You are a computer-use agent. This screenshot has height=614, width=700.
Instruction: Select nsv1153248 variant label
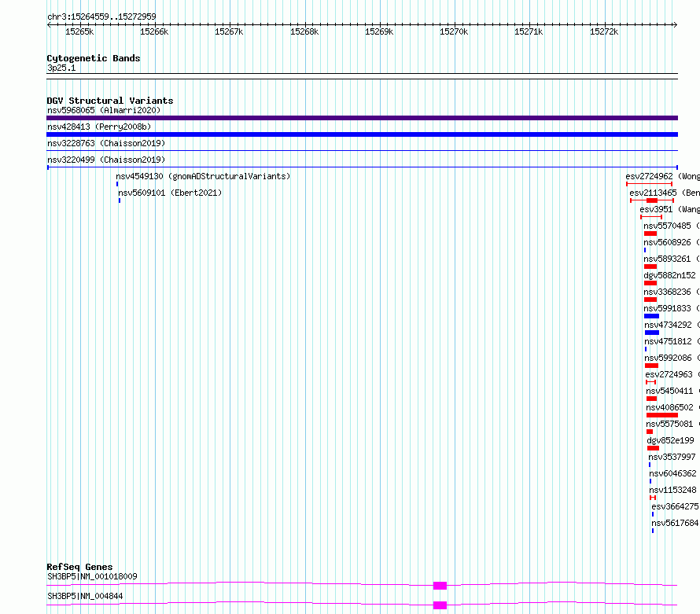[x=672, y=490]
